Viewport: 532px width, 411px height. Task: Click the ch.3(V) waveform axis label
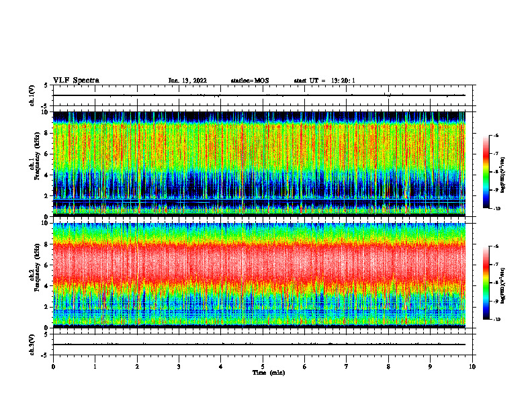pos(32,345)
